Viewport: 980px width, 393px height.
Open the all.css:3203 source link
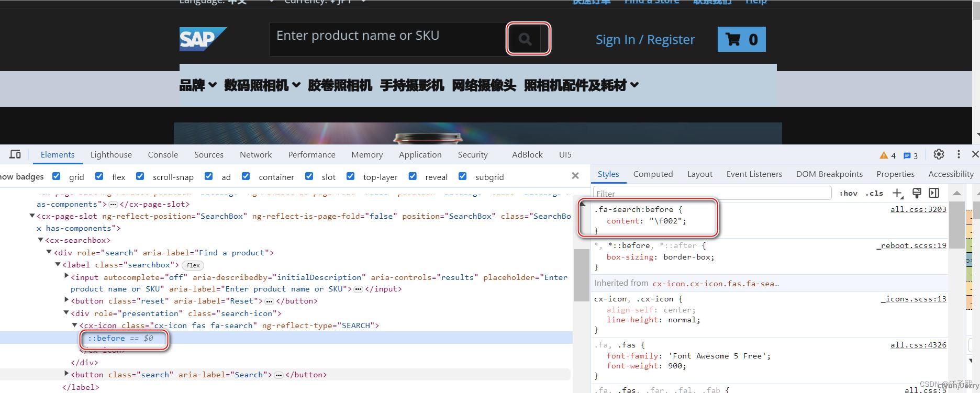[x=918, y=209]
